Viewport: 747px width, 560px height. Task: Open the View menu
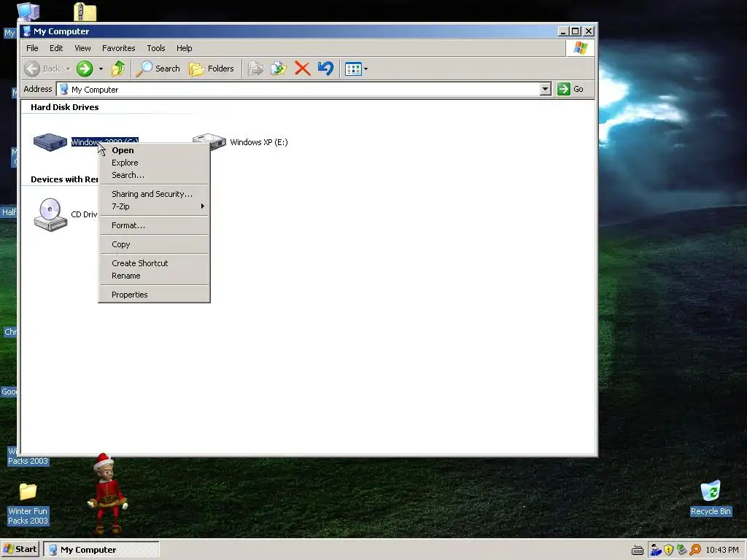pyautogui.click(x=82, y=48)
